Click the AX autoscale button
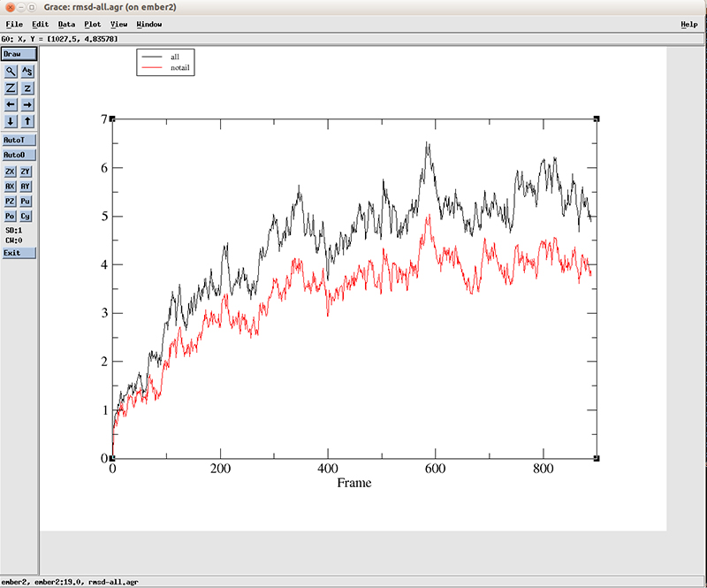Viewport: 707px width, 588px height. tap(11, 187)
